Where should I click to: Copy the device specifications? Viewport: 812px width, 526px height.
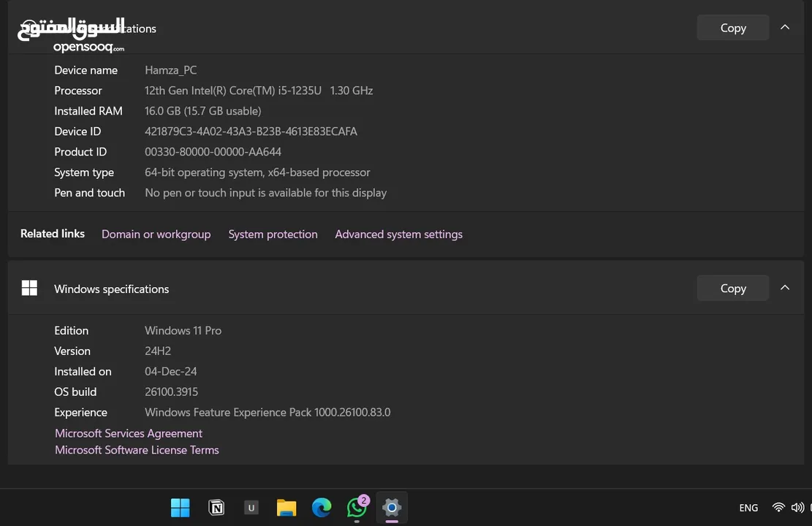733,28
